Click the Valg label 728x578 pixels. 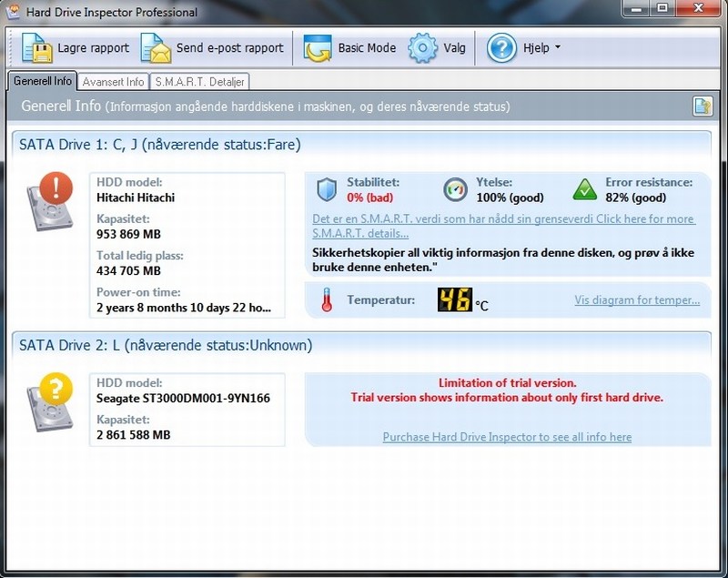[x=454, y=48]
